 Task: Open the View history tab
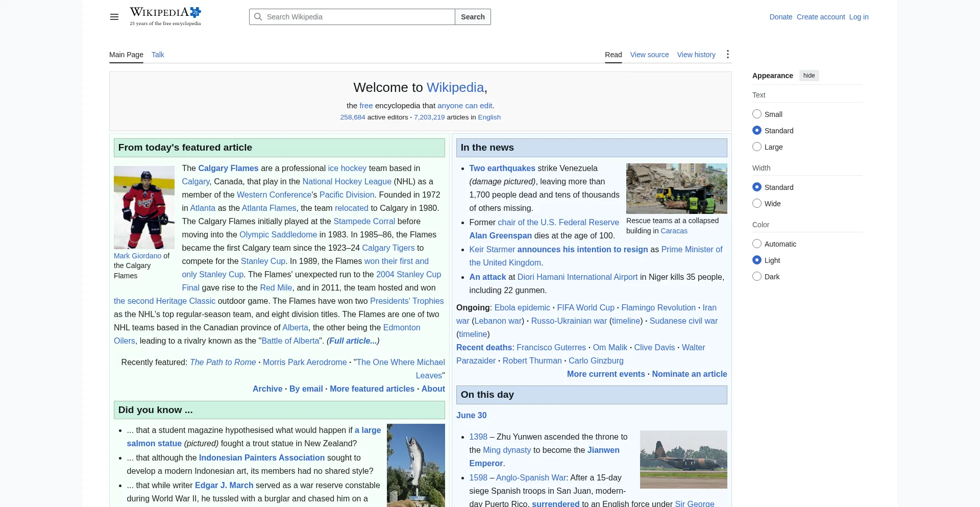[x=696, y=55]
